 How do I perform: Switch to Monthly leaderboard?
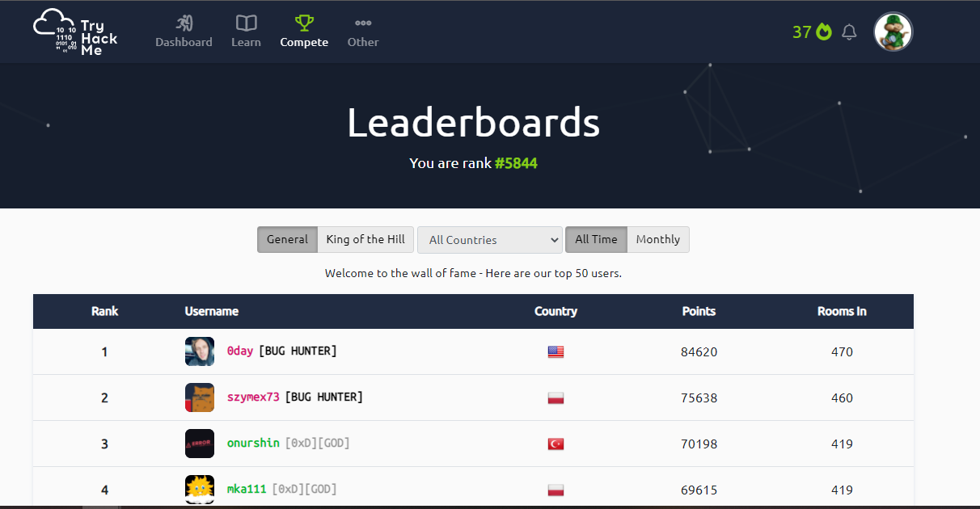(658, 239)
